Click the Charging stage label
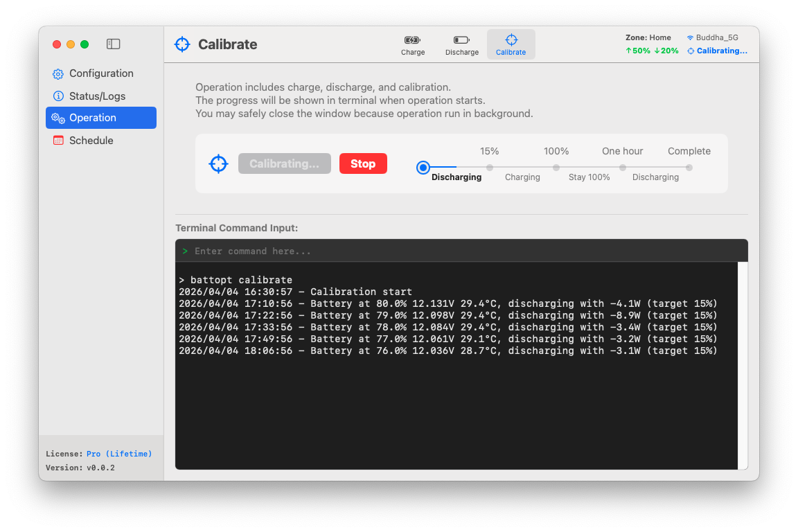 (522, 177)
